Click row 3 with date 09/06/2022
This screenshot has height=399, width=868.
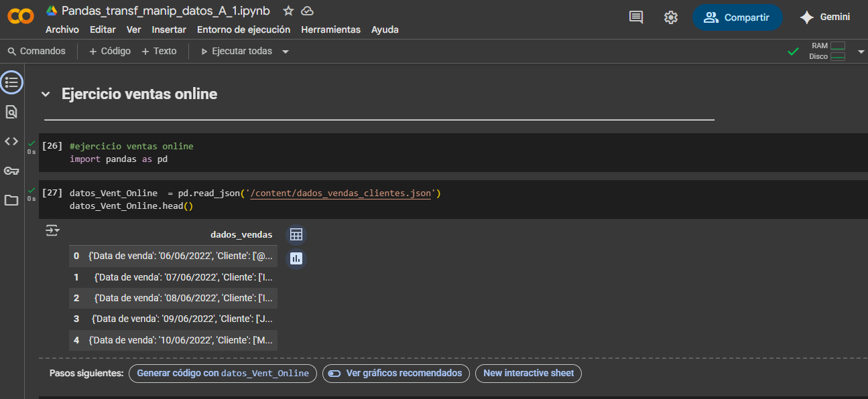tap(173, 319)
